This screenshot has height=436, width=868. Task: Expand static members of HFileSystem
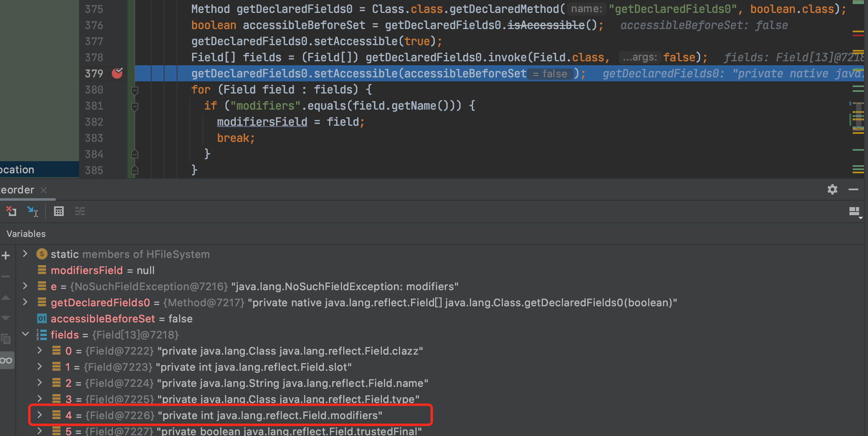(x=25, y=254)
